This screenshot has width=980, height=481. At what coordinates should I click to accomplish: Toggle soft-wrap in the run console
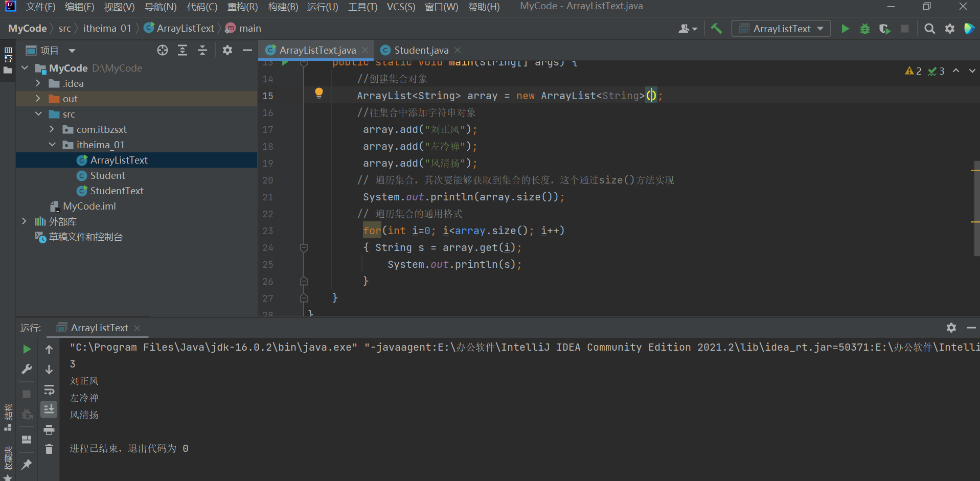point(49,390)
